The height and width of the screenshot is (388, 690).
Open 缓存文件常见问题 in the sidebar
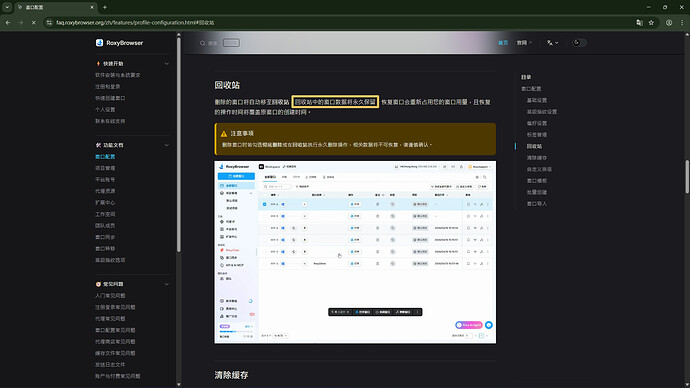pyautogui.click(x=115, y=353)
